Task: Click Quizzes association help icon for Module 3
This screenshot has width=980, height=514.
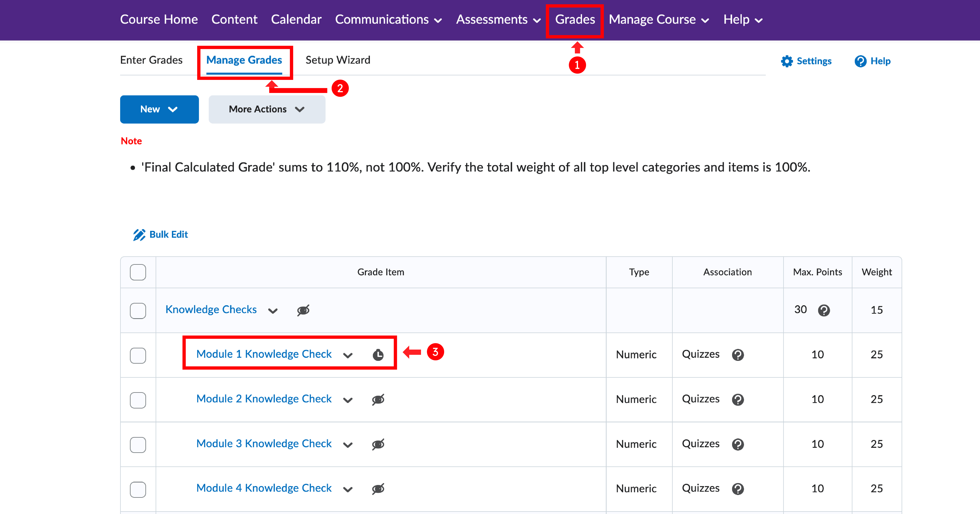Action: tap(738, 444)
